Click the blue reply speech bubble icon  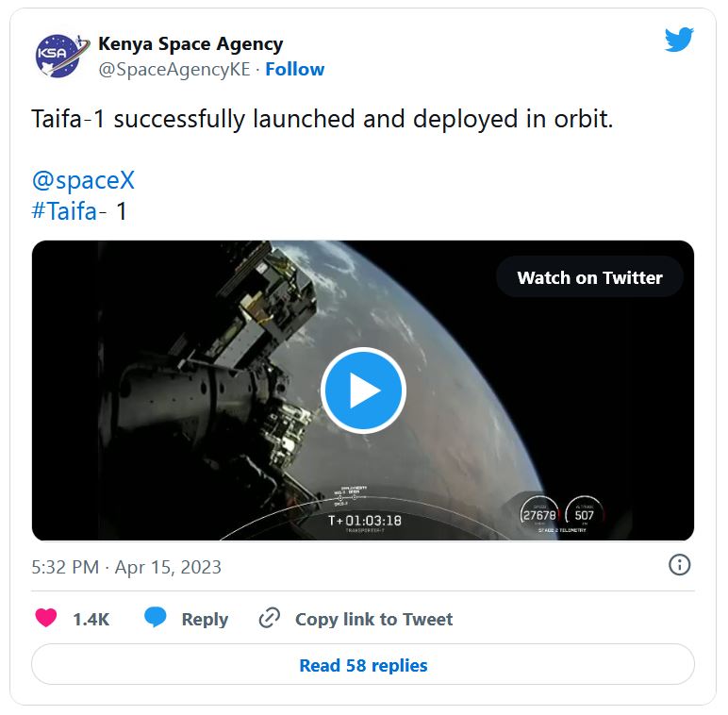coord(155,618)
